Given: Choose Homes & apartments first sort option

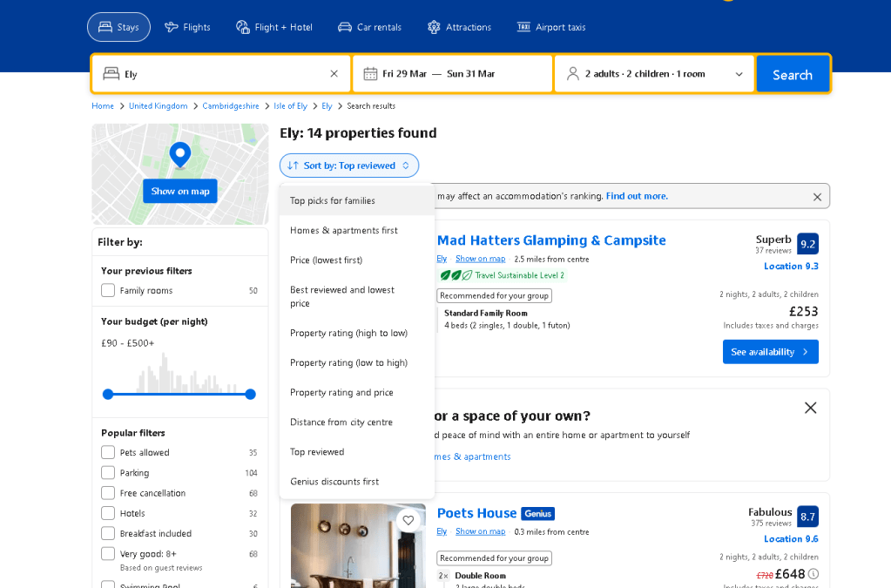Looking at the screenshot, I should click(x=357, y=230).
